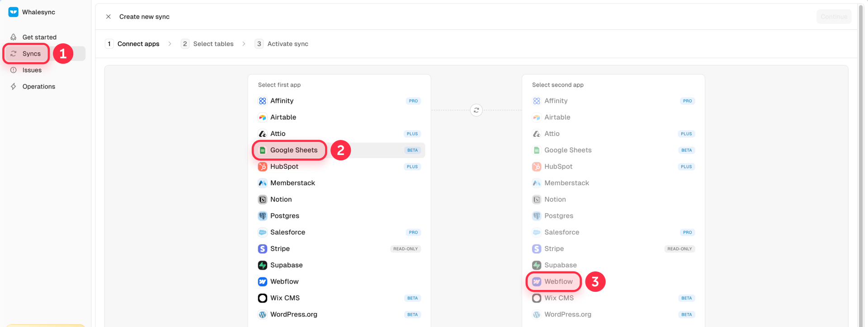Click the Get started label

pos(39,37)
